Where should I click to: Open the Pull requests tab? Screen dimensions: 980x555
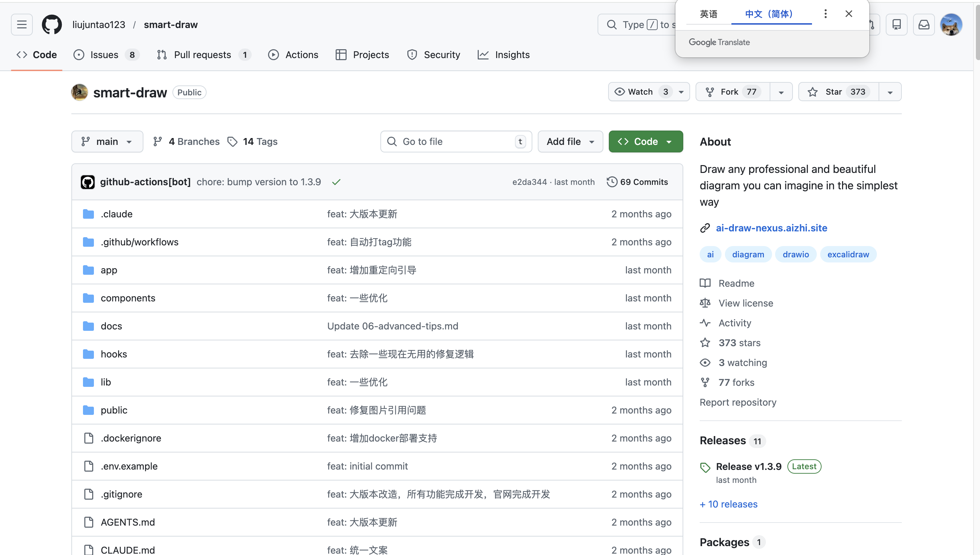(202, 55)
